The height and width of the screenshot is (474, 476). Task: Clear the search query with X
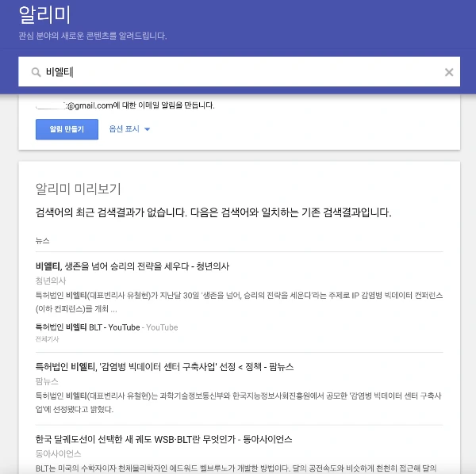(x=449, y=72)
